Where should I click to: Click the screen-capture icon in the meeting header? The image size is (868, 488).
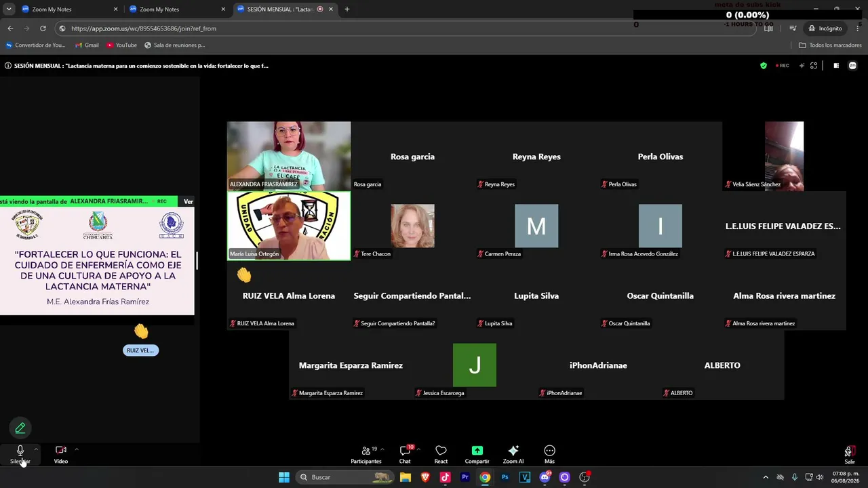pos(814,66)
